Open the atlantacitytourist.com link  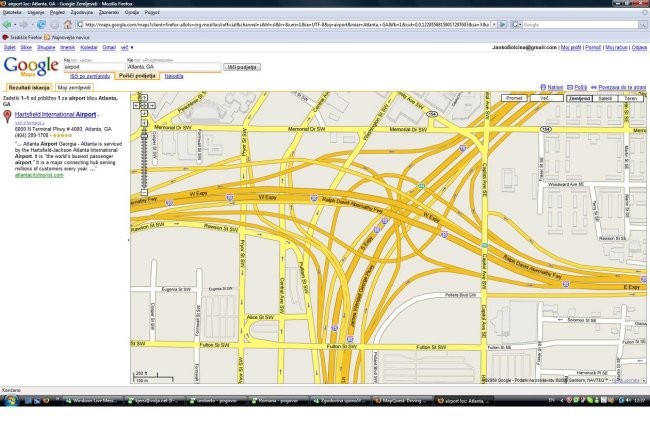(x=39, y=175)
